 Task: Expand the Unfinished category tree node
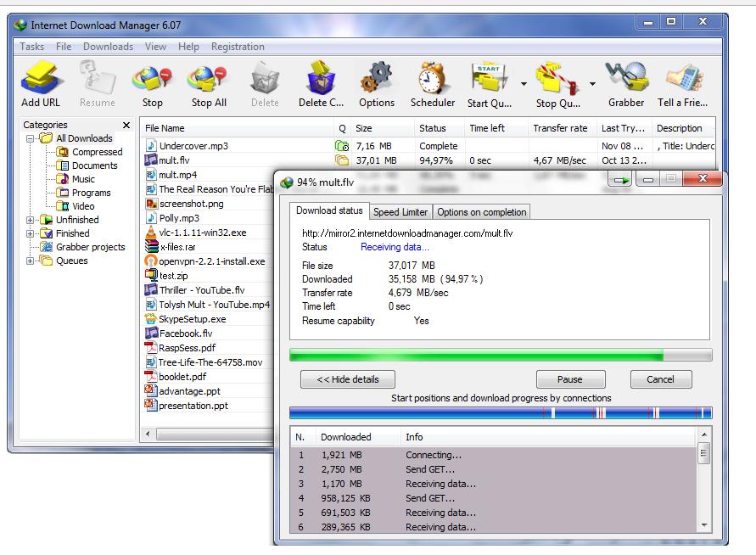31,220
